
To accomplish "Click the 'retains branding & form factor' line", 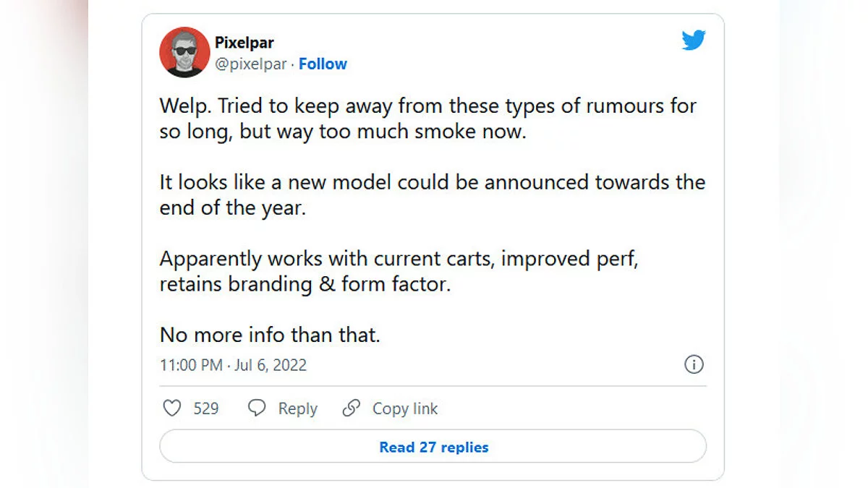I will point(305,284).
